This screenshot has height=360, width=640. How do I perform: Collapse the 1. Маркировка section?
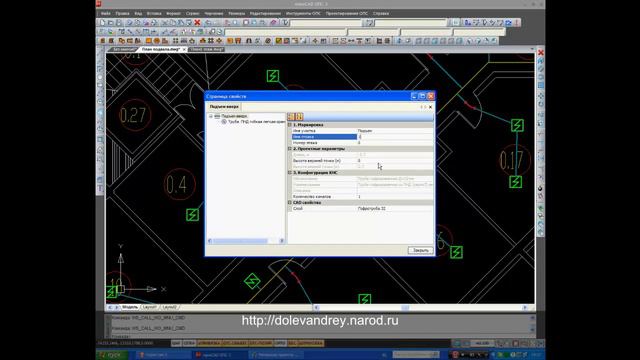click(290, 125)
